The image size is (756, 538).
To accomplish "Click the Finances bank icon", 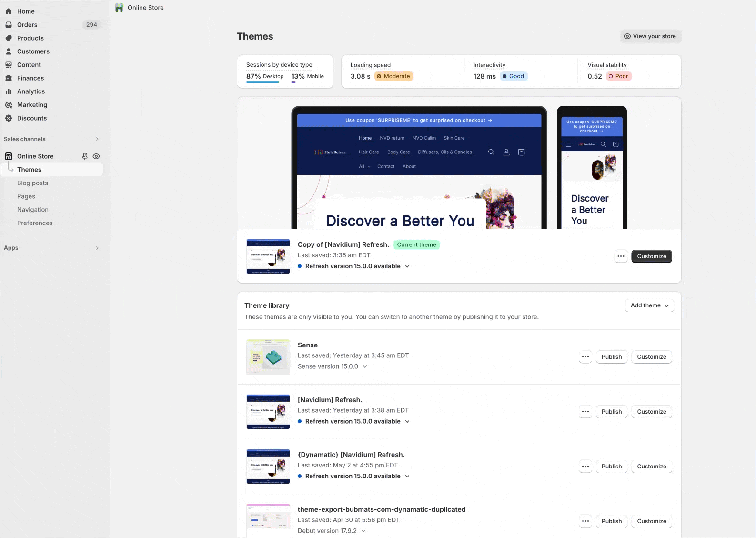I will (9, 78).
